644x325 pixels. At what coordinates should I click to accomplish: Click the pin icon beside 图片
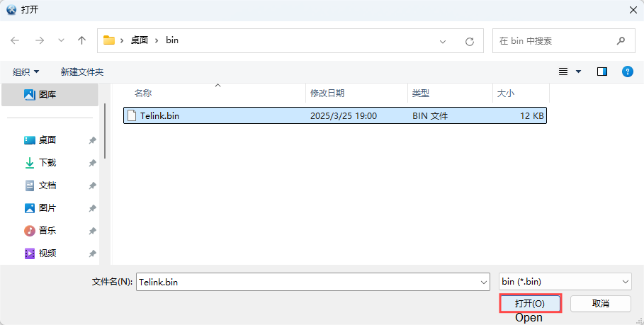92,208
